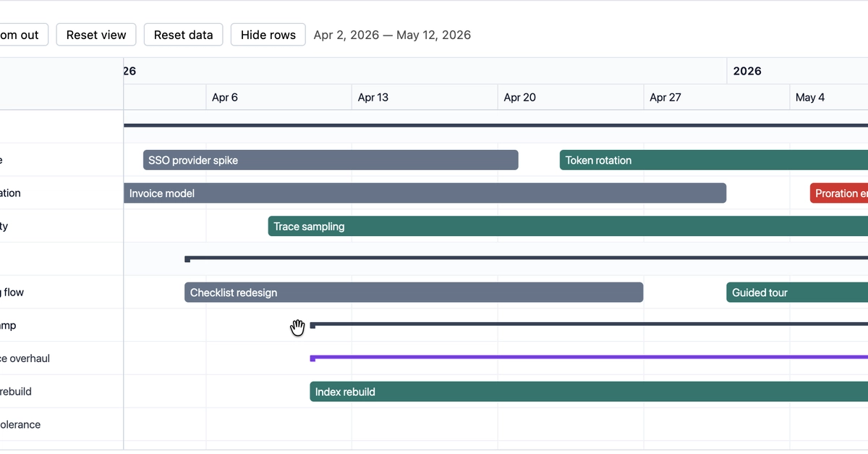Click the row label ending in 'olerance'
Viewport: 868px width, 454px height.
[x=20, y=425]
